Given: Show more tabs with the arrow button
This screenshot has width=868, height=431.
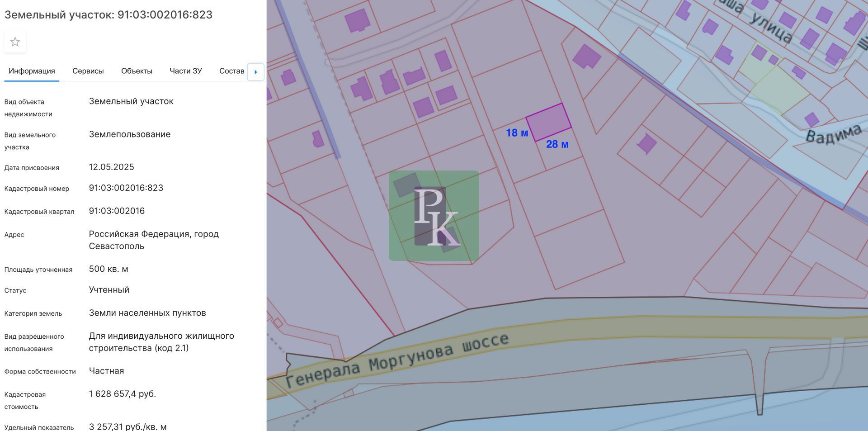Looking at the screenshot, I should click(x=255, y=72).
